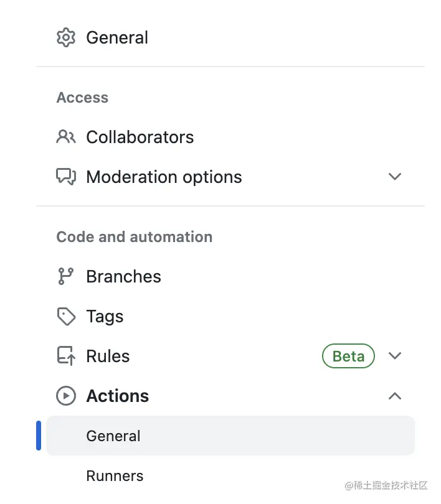Screen dimensions: 441x504
Task: Open the top-level General settings label
Action: tap(117, 37)
